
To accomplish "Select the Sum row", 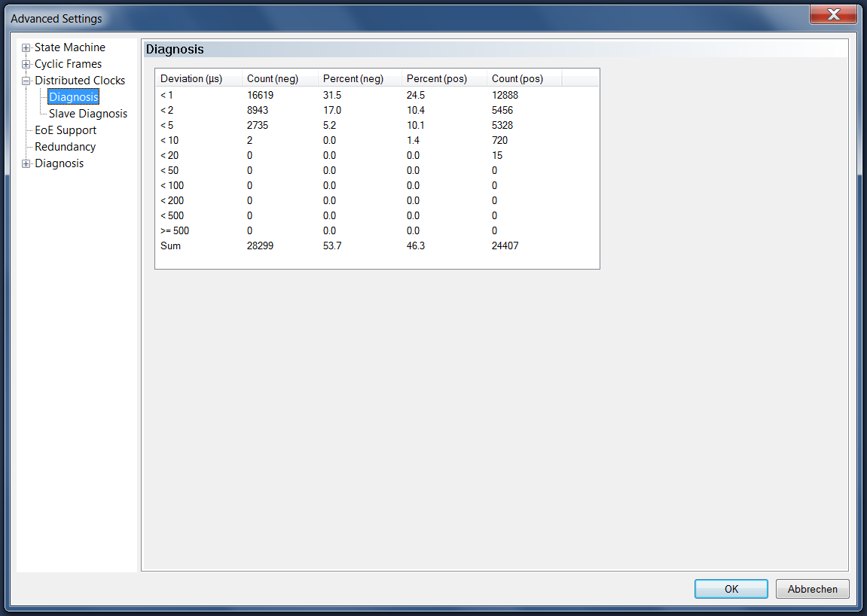I will 377,245.
